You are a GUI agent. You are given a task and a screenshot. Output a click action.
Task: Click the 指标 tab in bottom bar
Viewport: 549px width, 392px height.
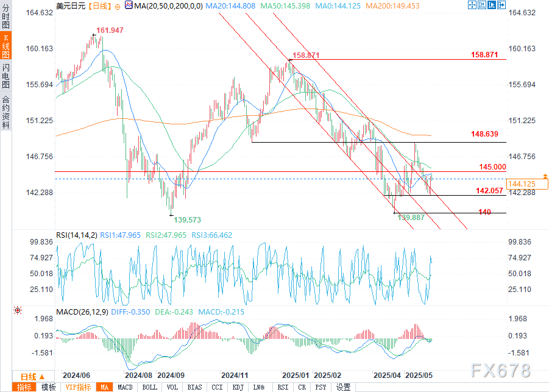(25, 387)
